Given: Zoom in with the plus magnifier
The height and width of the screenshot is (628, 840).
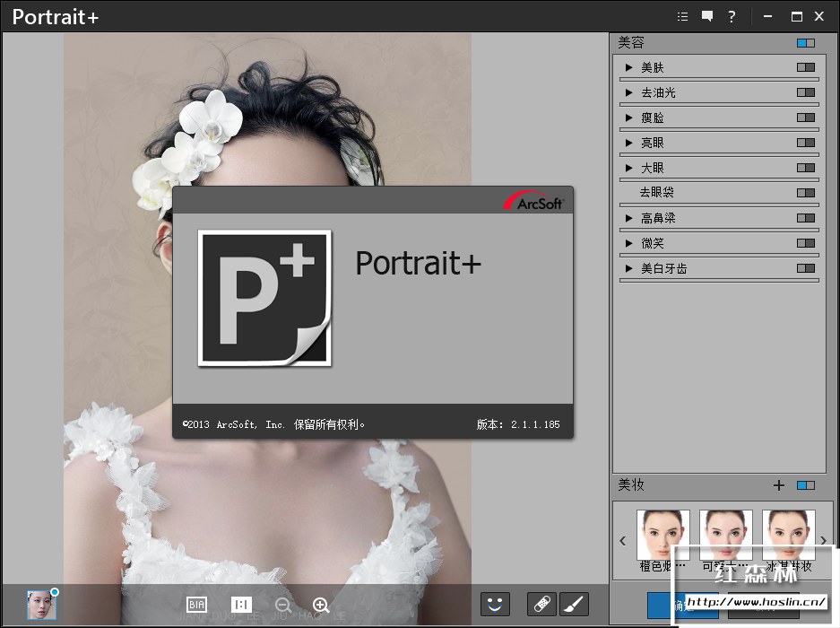Looking at the screenshot, I should 321,606.
